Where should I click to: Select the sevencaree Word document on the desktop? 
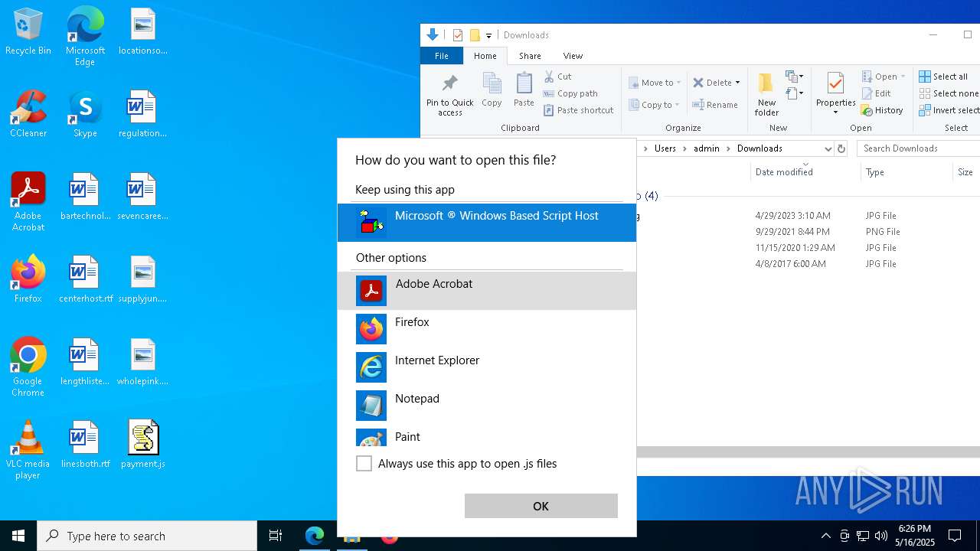(x=143, y=197)
